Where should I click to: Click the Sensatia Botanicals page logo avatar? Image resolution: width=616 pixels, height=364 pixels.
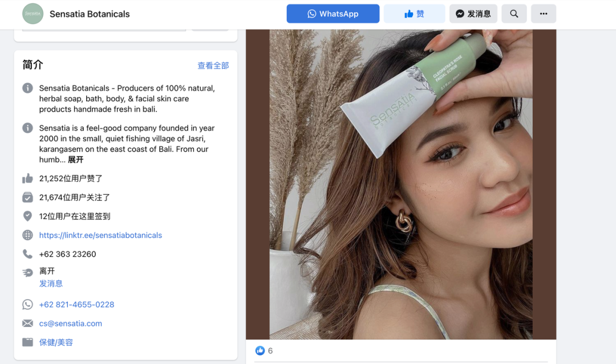click(x=33, y=14)
